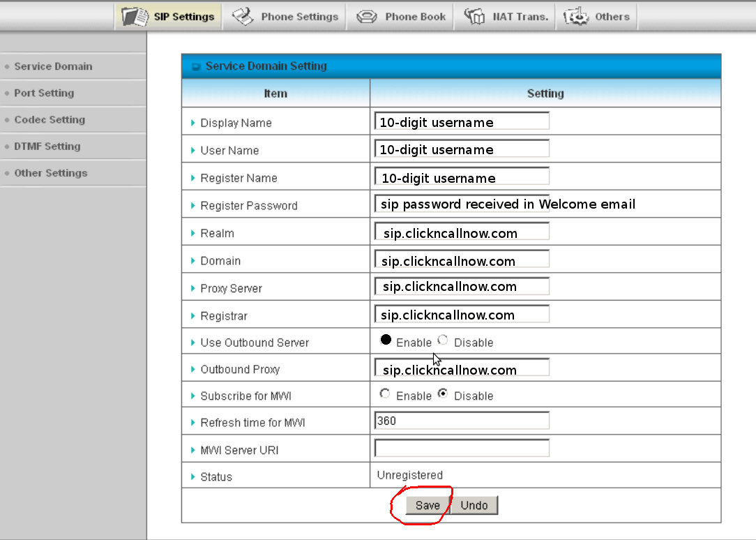Image resolution: width=756 pixels, height=540 pixels.
Task: Click the Realm input field
Action: click(462, 231)
